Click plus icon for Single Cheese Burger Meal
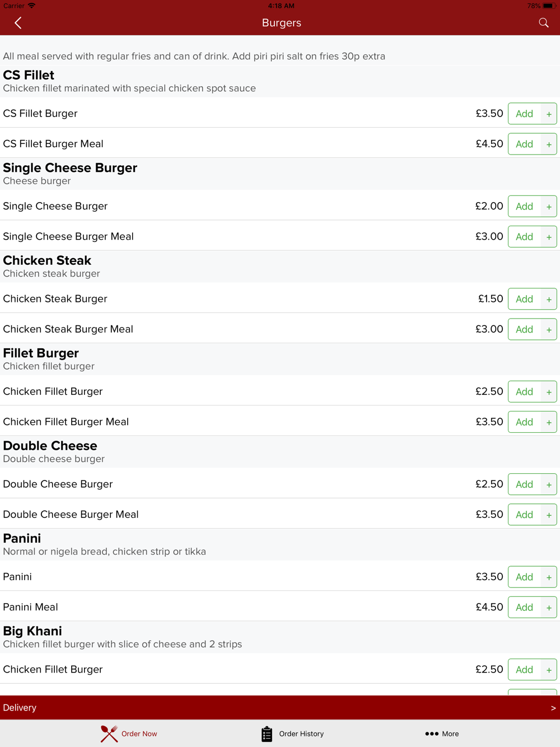 tap(549, 237)
